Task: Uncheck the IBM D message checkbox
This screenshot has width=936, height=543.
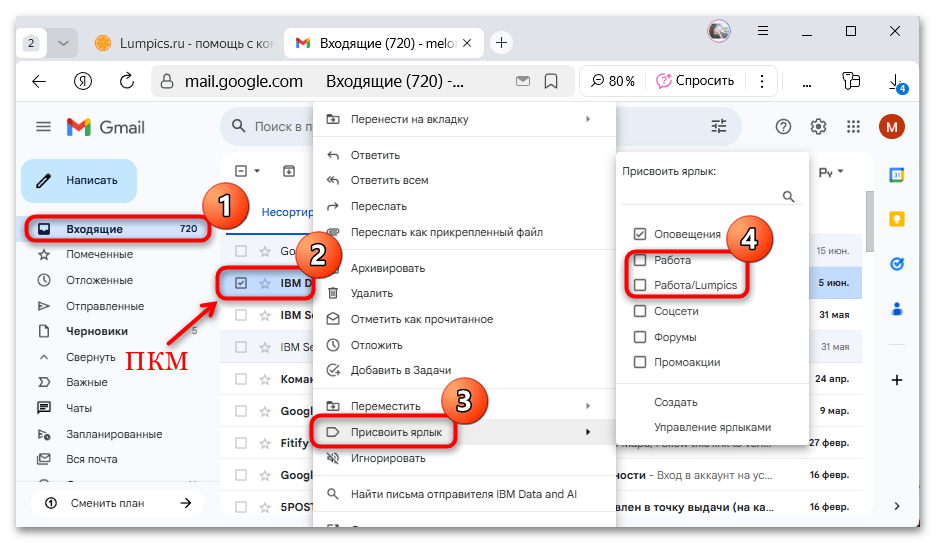Action: tap(241, 283)
